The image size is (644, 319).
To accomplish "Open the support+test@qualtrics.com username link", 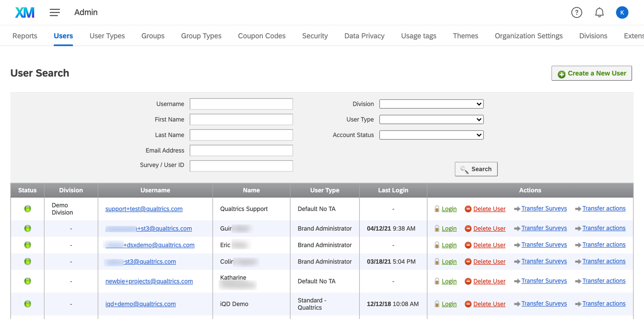I will click(144, 209).
